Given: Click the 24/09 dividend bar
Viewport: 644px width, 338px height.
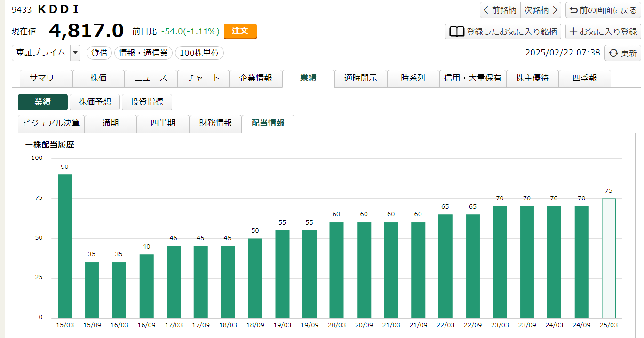Looking at the screenshot, I should [582, 262].
